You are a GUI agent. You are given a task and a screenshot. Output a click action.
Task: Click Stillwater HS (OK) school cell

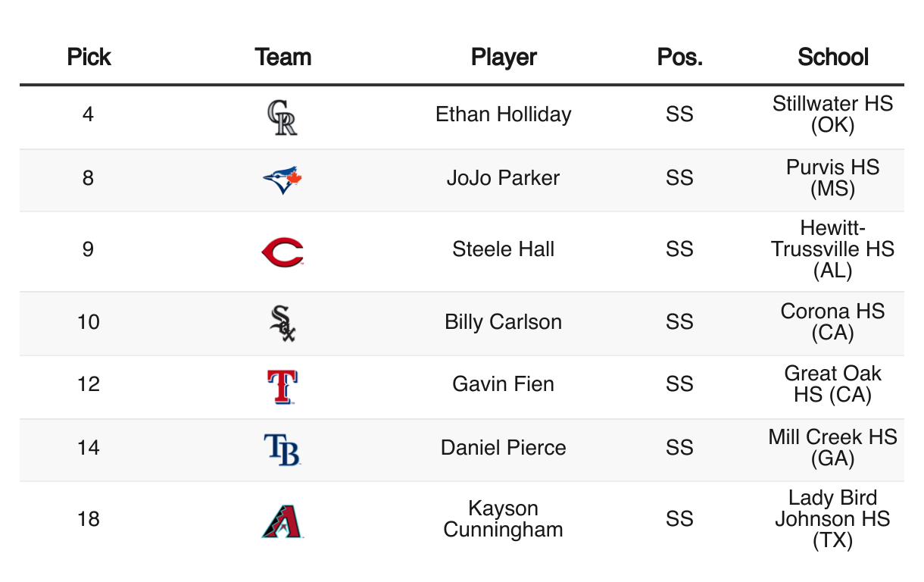point(832,114)
